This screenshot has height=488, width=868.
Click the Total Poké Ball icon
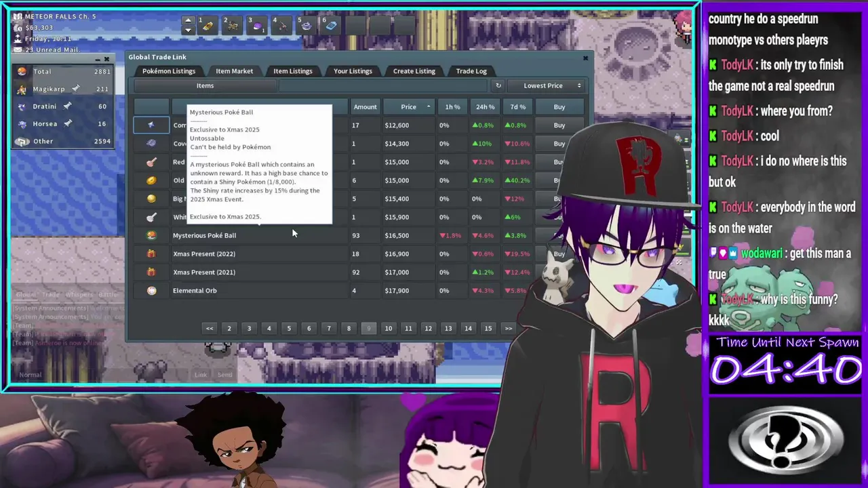[x=22, y=71]
